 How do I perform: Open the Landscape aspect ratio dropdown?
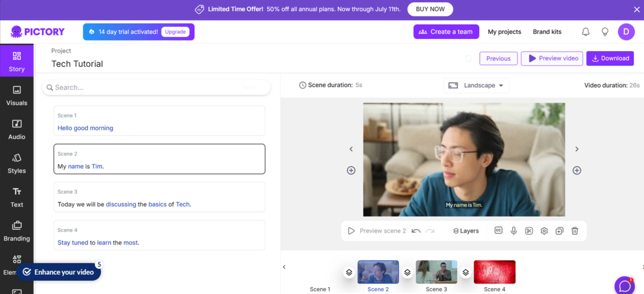coord(476,85)
